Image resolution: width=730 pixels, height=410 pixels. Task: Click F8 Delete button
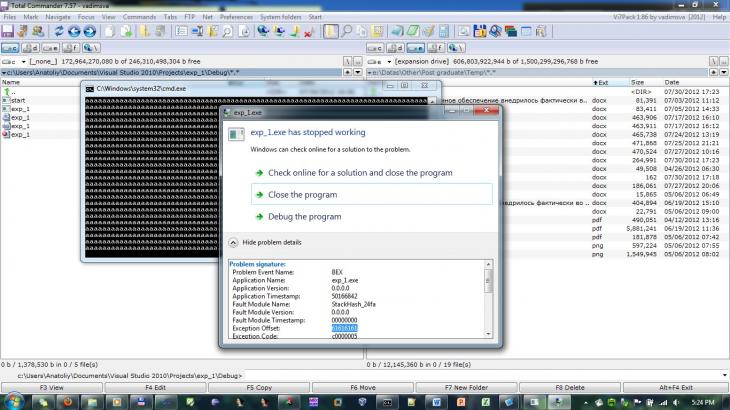coord(570,387)
